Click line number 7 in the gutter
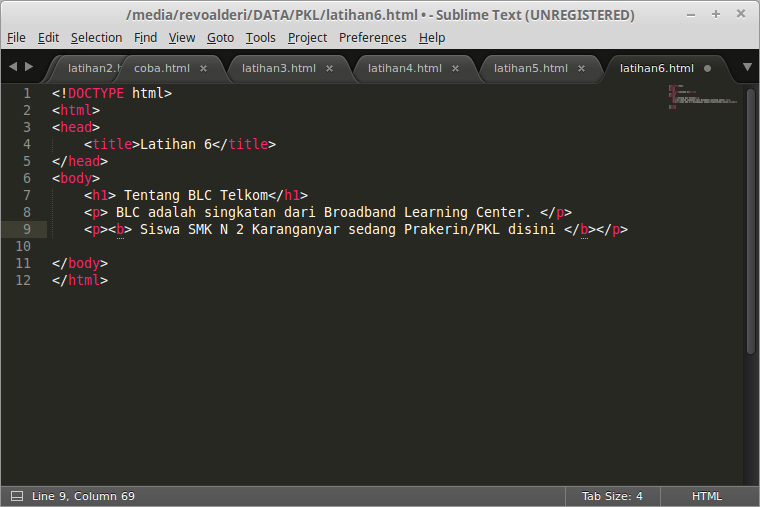 [x=27, y=195]
